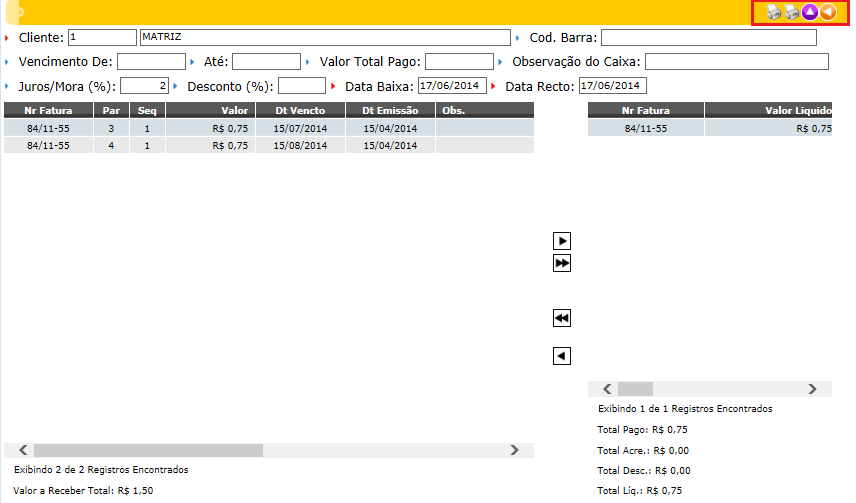Move all invoices left with double arrow
856x503 pixels.
[562, 318]
